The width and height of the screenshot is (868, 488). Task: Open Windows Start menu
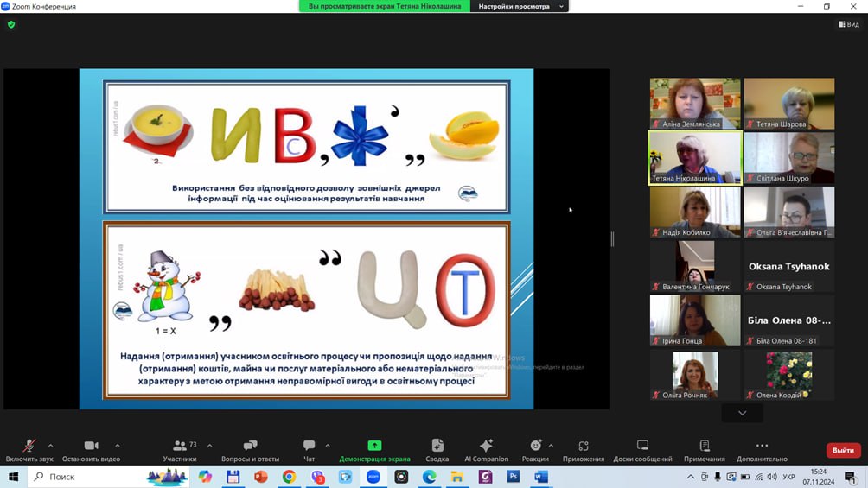(x=13, y=477)
